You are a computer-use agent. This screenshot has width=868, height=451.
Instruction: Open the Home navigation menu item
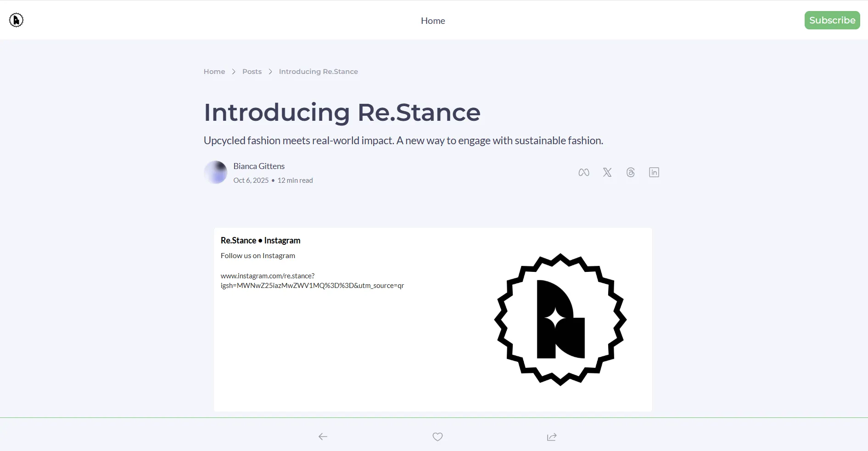click(x=433, y=21)
